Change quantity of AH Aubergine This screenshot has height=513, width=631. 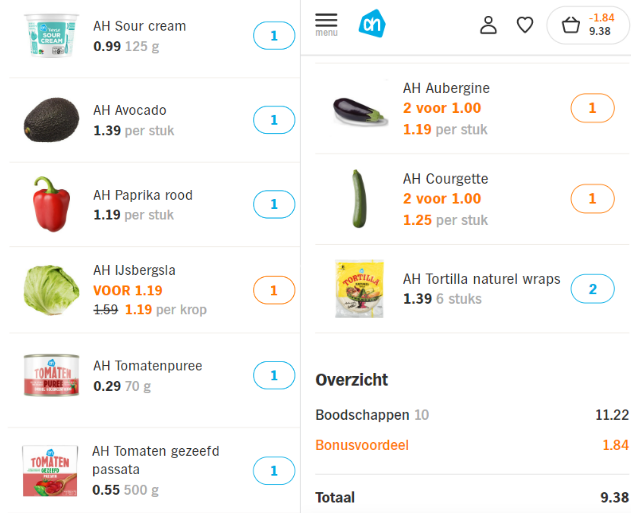tap(592, 108)
